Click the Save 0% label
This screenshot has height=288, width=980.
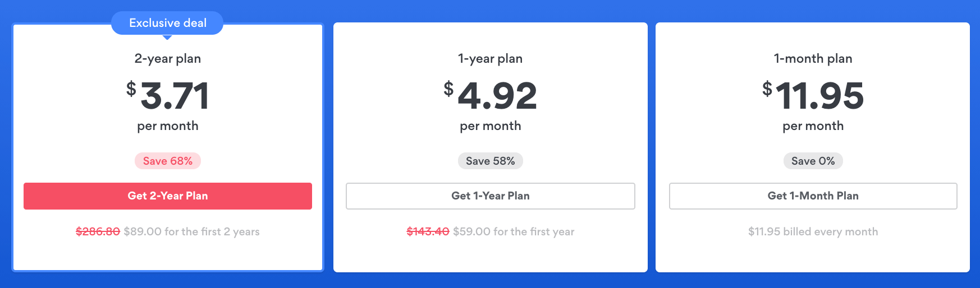tap(813, 161)
